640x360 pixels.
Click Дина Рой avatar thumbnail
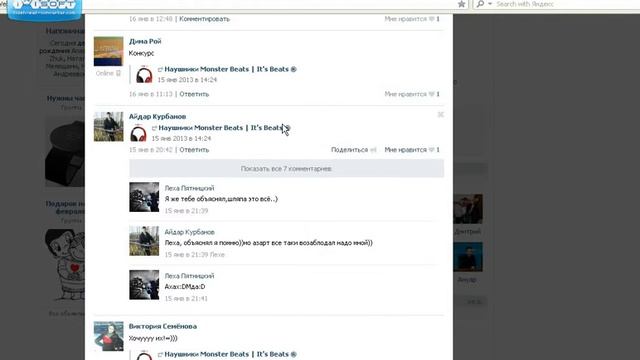point(108,51)
